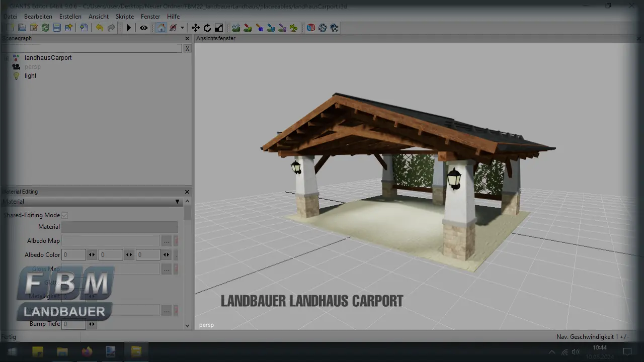Close the Ansichtsfenster viewport panel
The image size is (644, 362).
point(639,39)
